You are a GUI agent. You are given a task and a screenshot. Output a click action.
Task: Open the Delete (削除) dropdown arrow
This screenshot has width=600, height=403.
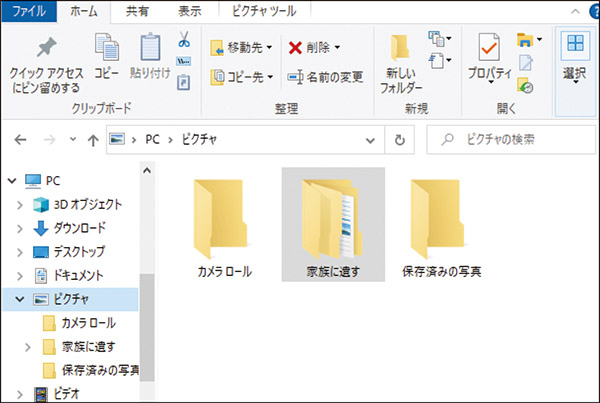(x=337, y=47)
